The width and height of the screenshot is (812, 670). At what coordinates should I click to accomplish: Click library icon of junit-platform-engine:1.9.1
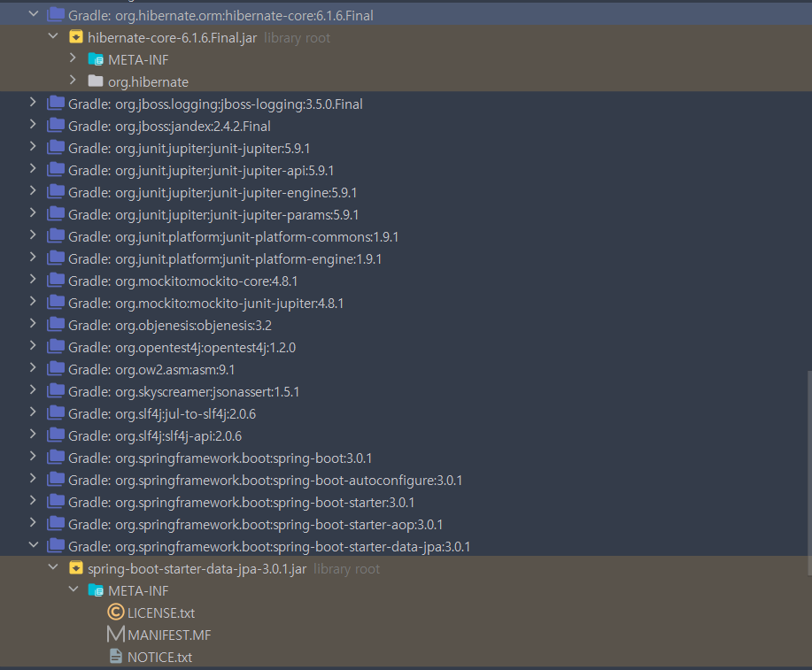click(56, 258)
